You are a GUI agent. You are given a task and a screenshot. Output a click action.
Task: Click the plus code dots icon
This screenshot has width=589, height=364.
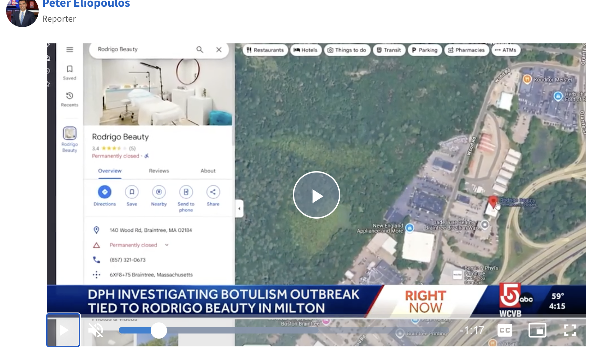96,275
